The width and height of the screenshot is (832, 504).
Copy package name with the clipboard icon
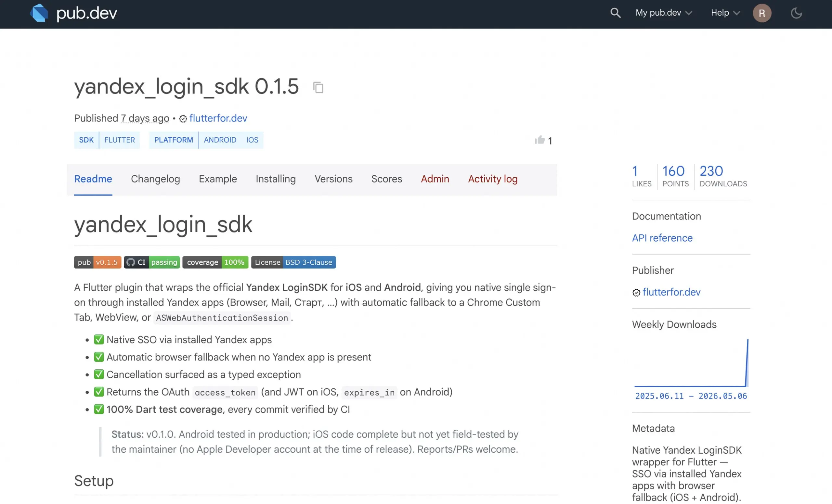point(318,87)
